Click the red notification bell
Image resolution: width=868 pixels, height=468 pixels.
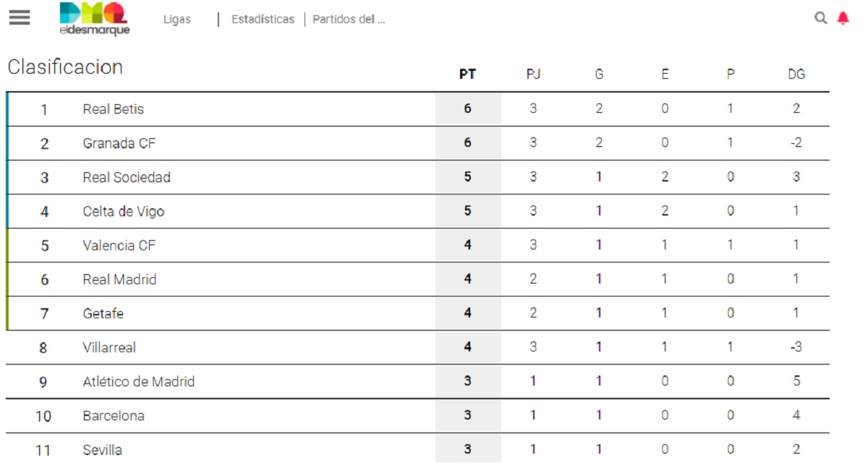(x=843, y=18)
